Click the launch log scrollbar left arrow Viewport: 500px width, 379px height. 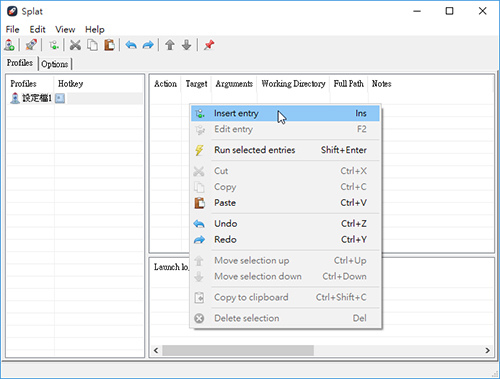(156, 350)
